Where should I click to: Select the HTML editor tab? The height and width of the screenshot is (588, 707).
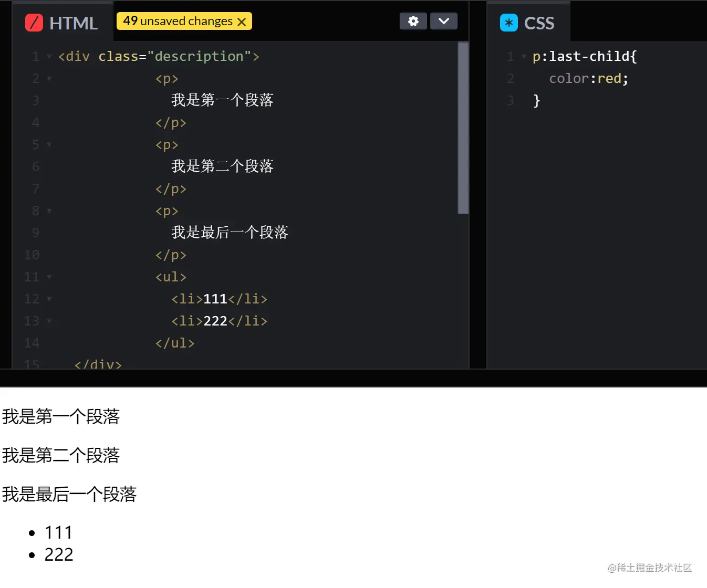click(x=63, y=23)
